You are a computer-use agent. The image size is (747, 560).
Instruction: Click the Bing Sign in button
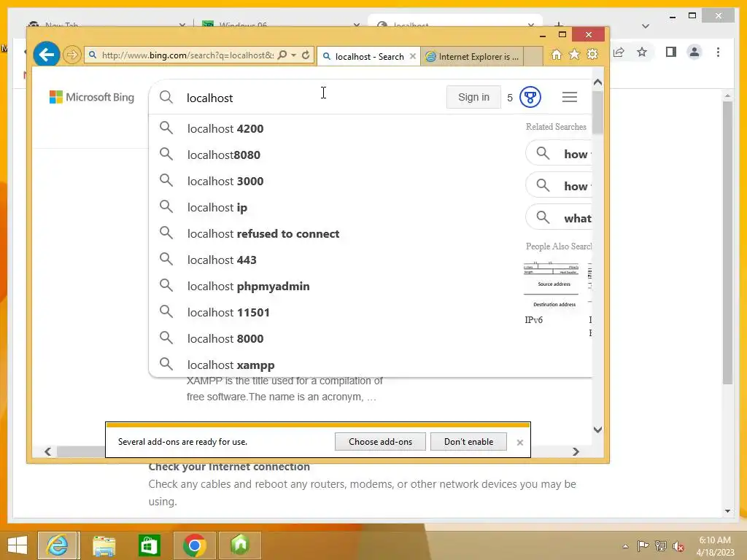point(473,97)
